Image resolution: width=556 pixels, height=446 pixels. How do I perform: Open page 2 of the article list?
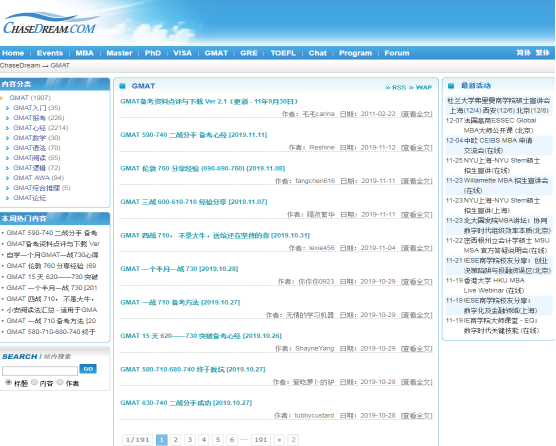(175, 440)
